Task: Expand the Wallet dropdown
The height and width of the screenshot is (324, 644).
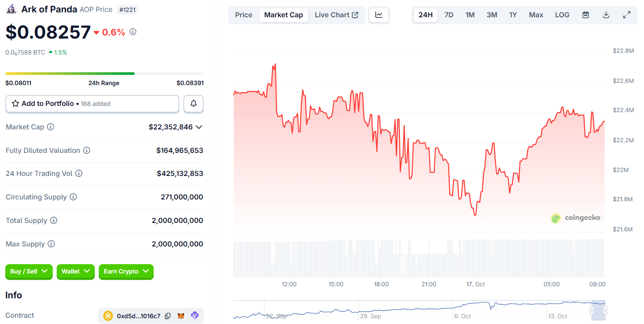Action: click(x=75, y=272)
